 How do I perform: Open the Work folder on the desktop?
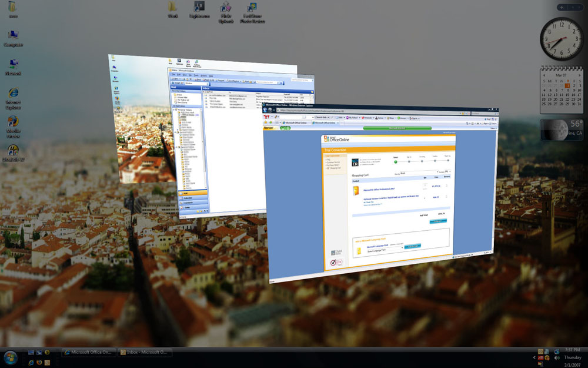pos(173,10)
